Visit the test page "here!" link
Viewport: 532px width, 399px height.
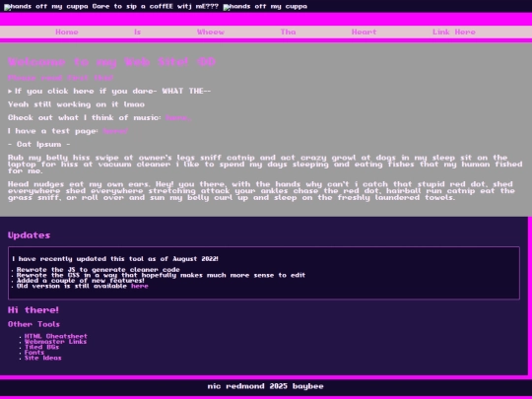(x=115, y=131)
